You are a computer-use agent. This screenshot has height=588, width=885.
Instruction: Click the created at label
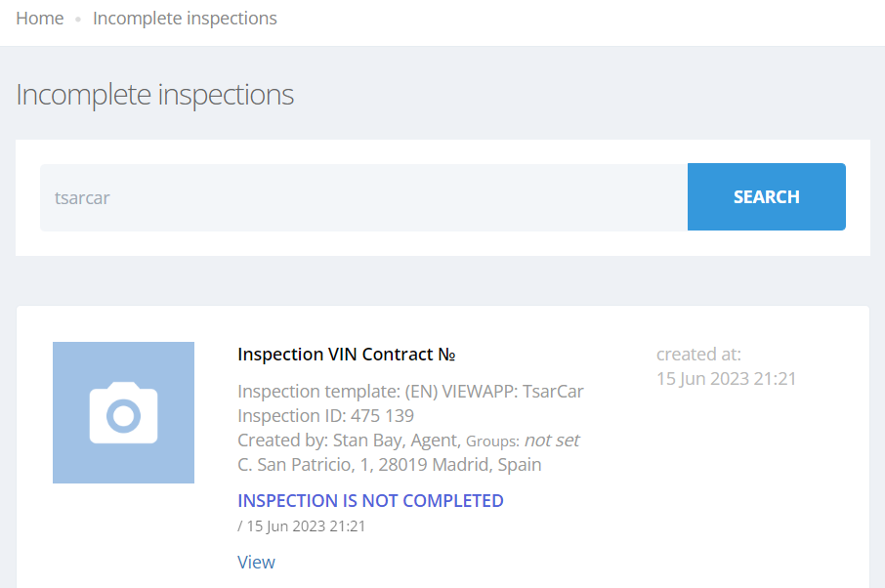(x=698, y=355)
